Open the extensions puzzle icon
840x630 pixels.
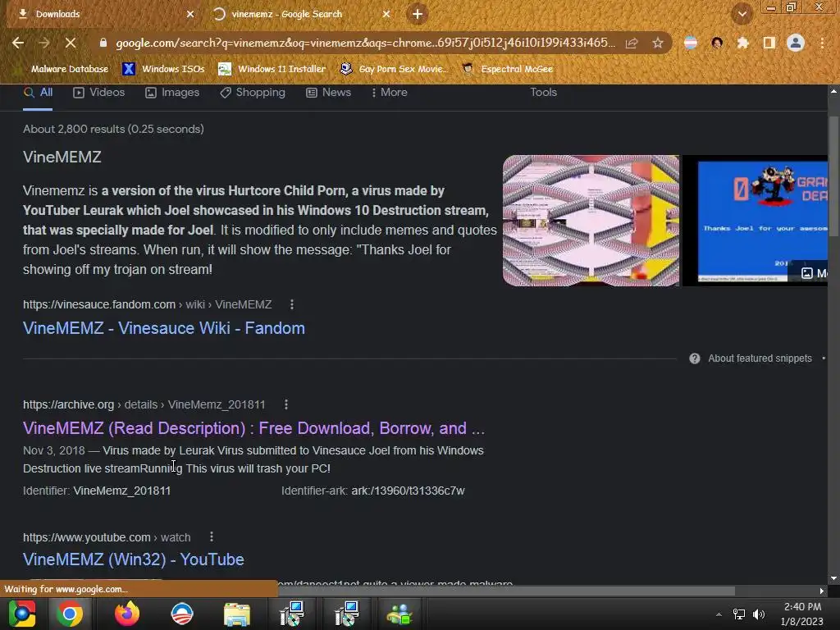tap(742, 43)
